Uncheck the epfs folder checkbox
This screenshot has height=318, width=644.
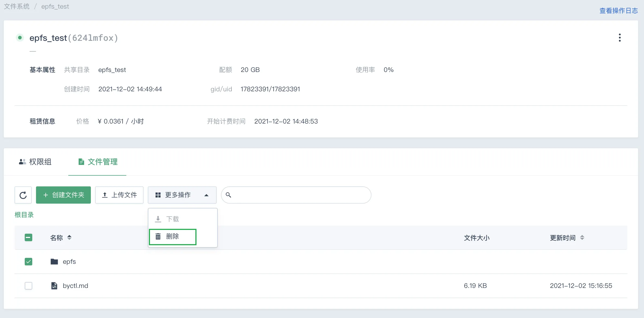tap(28, 262)
